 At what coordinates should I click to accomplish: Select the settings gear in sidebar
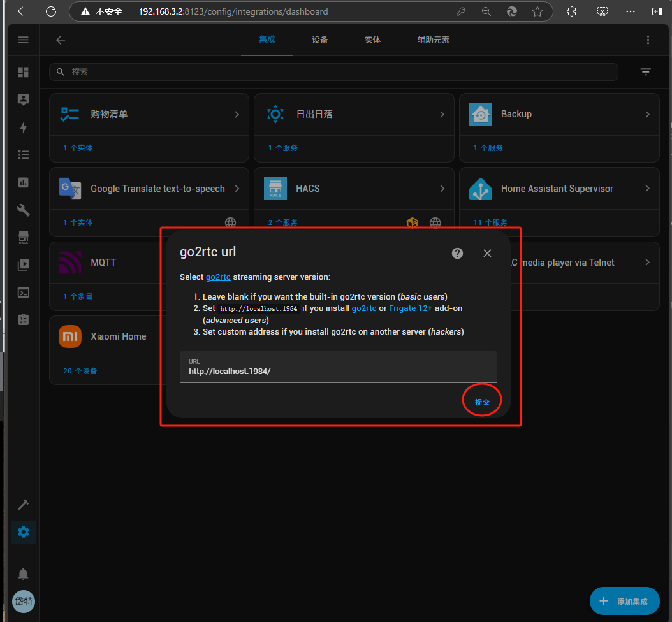click(x=24, y=532)
